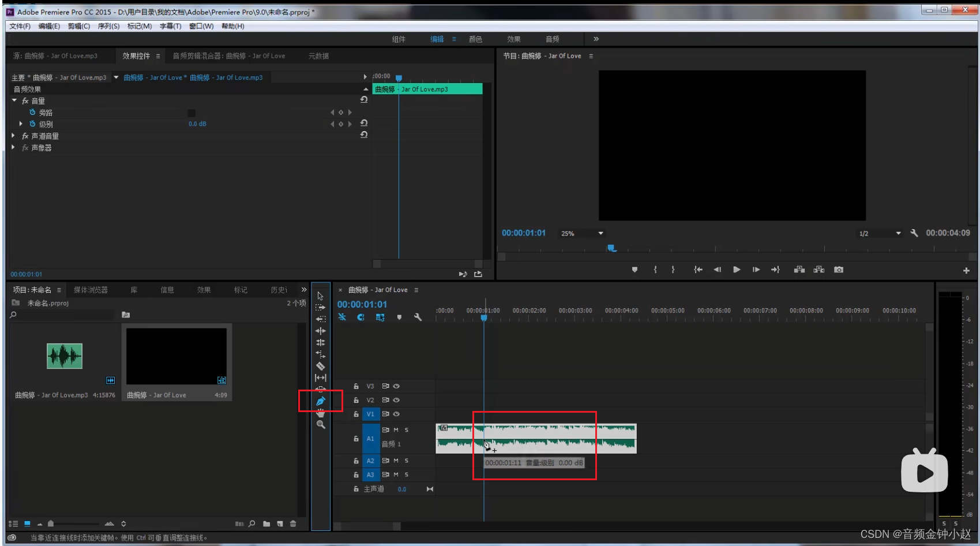Screen dimensions: 980x546
Task: Enable the 旁路 bypass checkbox
Action: pos(192,113)
